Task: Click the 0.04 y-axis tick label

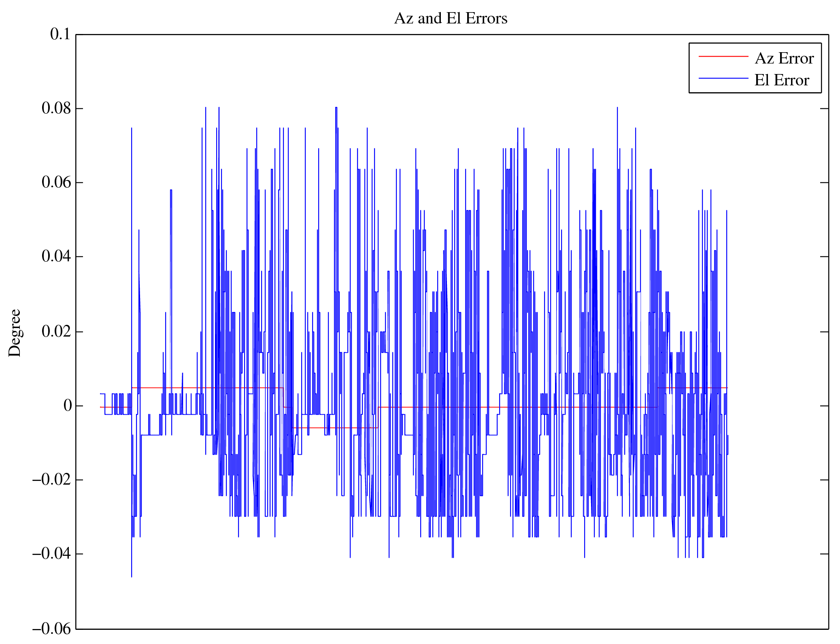Action: pos(56,256)
